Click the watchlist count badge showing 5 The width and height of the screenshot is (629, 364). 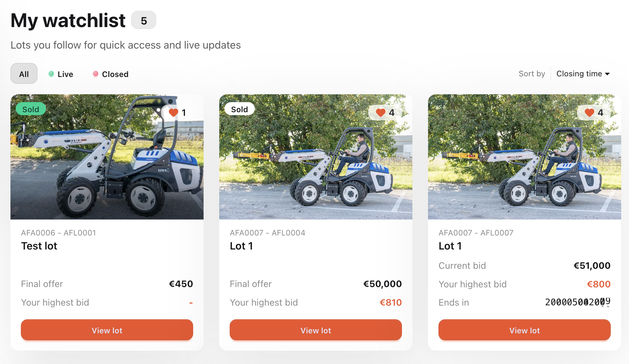(144, 21)
